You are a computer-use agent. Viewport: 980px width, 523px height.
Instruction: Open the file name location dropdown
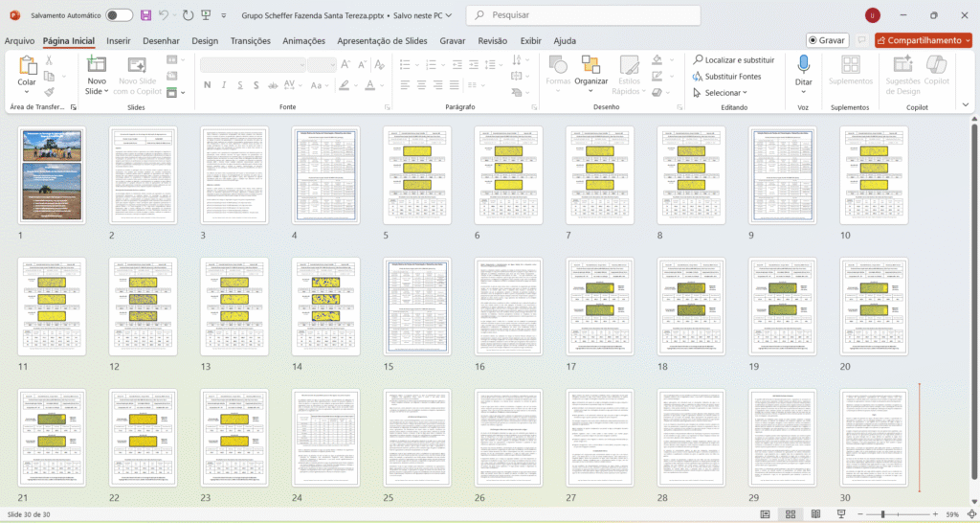click(x=448, y=15)
